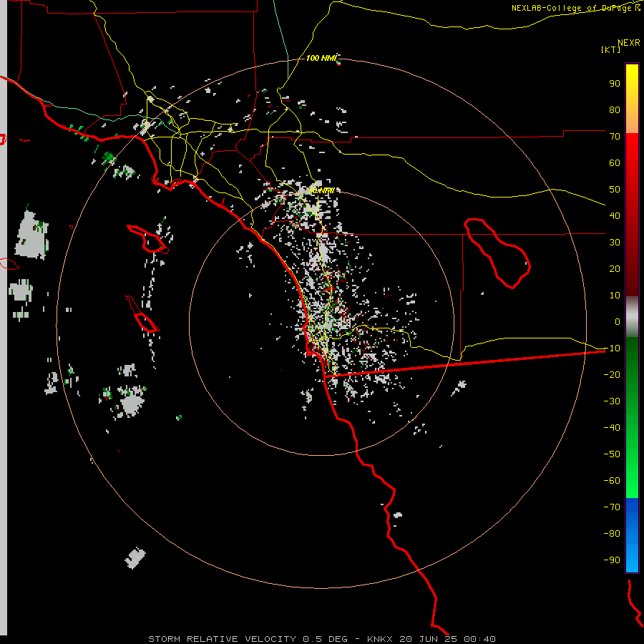Screen dimensions: 644x644
Task: Click the 70 value on the velocity scale
Action: click(x=615, y=137)
